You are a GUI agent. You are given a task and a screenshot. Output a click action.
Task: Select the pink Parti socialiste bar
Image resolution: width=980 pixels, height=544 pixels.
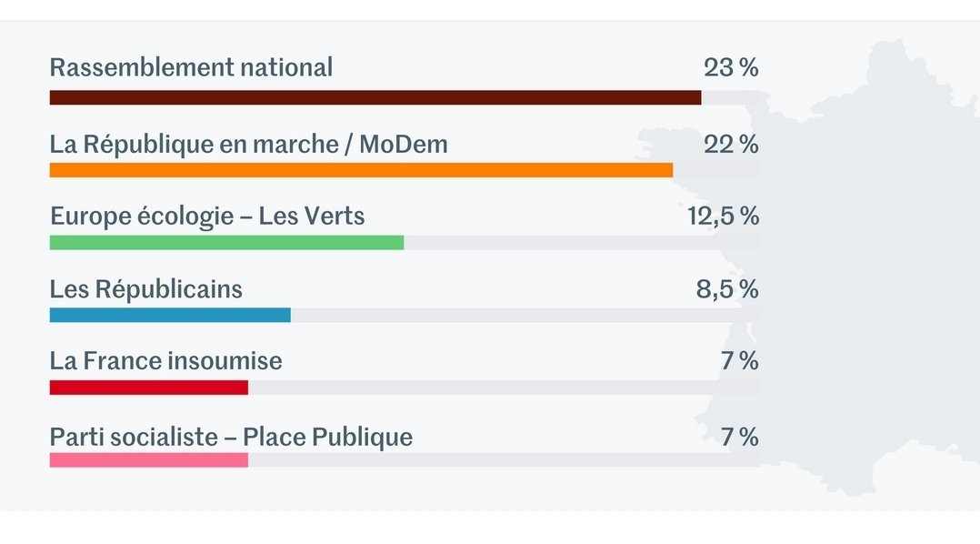tap(149, 460)
